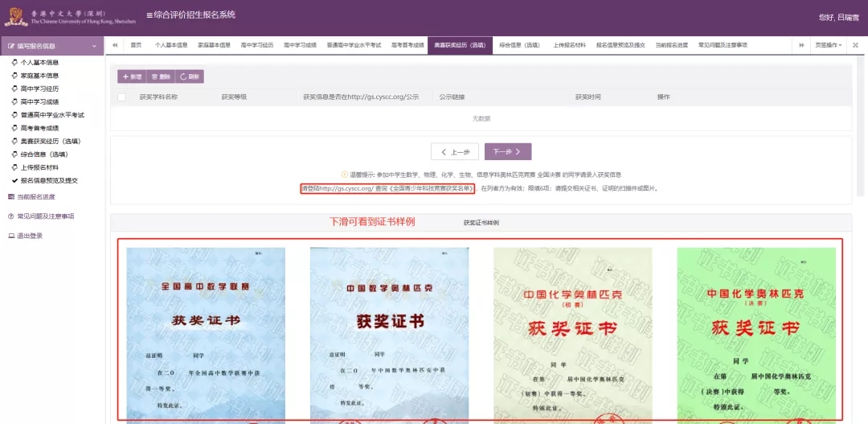Go back with the 上一步 button
The width and height of the screenshot is (868, 424).
click(455, 151)
